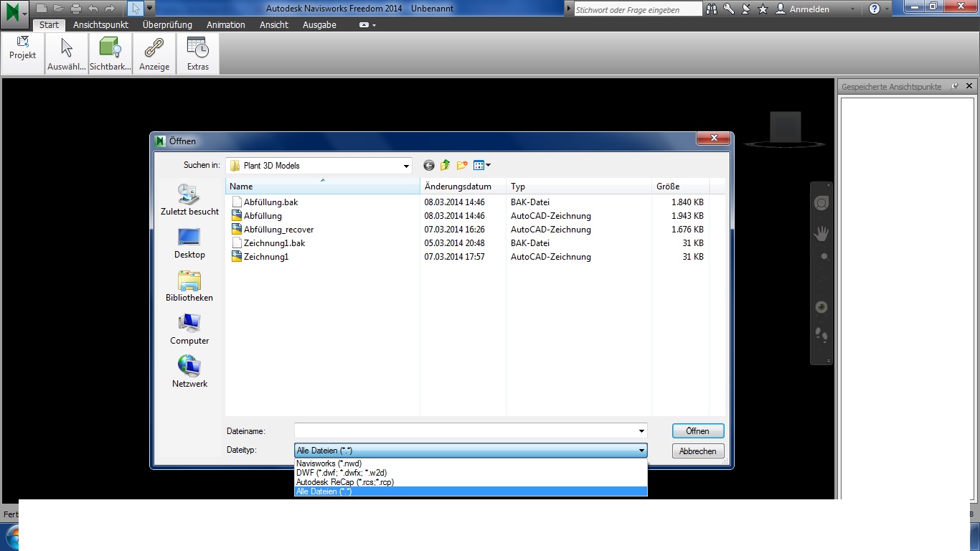Expand the Help dropdown arrow
The width and height of the screenshot is (980, 551).
click(x=887, y=9)
